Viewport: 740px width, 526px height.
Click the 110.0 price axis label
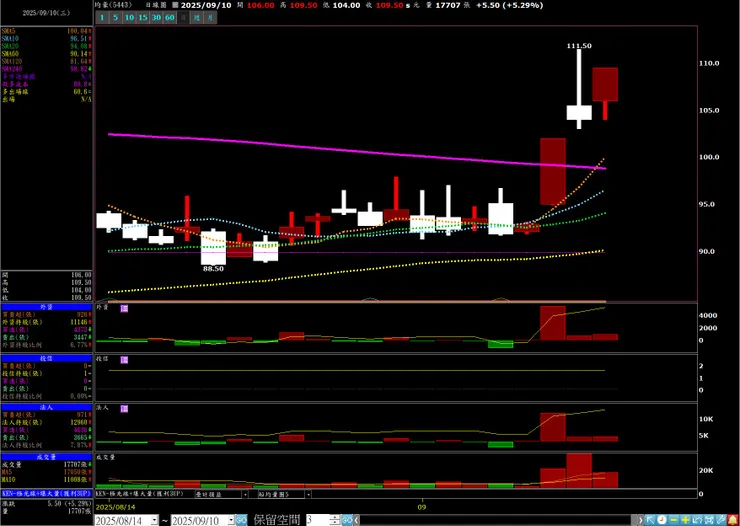pos(710,63)
